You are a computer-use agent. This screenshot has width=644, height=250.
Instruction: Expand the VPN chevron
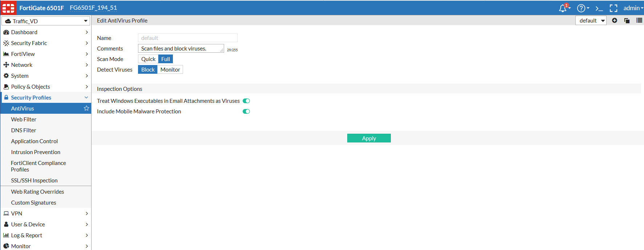pos(86,213)
